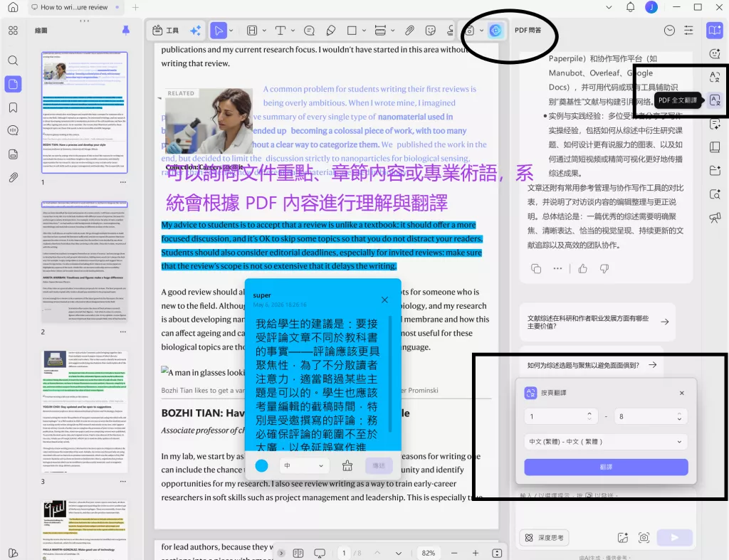Screen dimensions: 729x560
Task: Close the super comment note popup
Action: (x=384, y=300)
